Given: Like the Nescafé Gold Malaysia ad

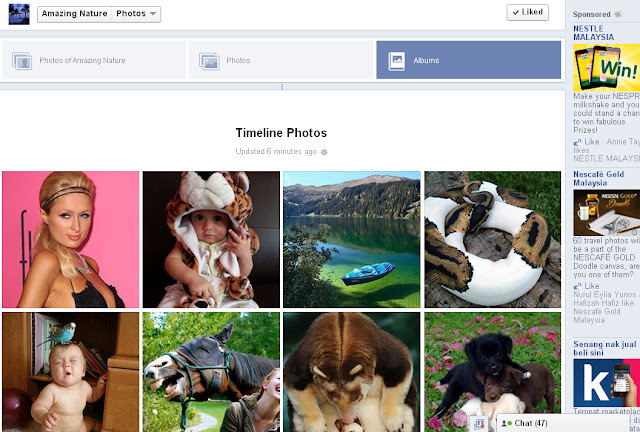Looking at the screenshot, I should (x=591, y=286).
